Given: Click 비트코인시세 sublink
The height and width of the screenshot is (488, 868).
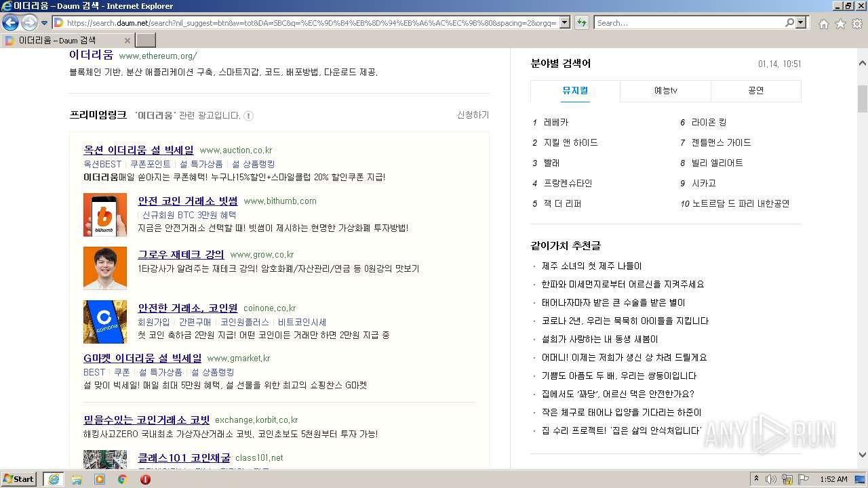Looking at the screenshot, I should 302,322.
